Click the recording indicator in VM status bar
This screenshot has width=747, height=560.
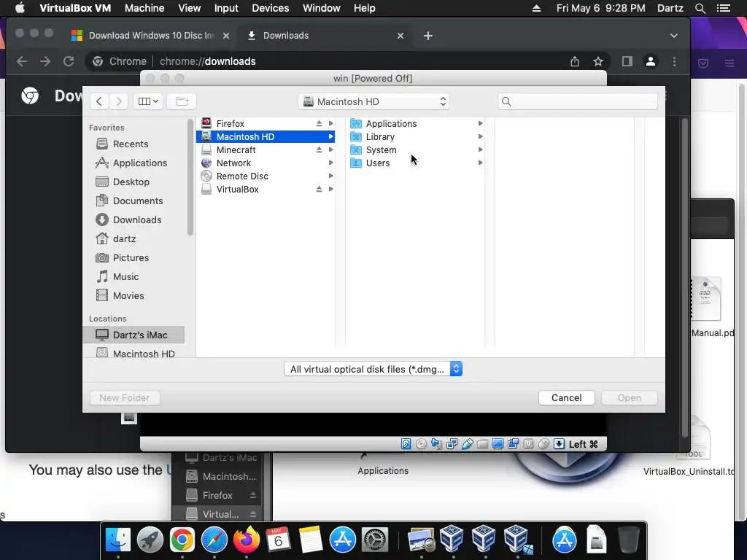pyautogui.click(x=513, y=444)
